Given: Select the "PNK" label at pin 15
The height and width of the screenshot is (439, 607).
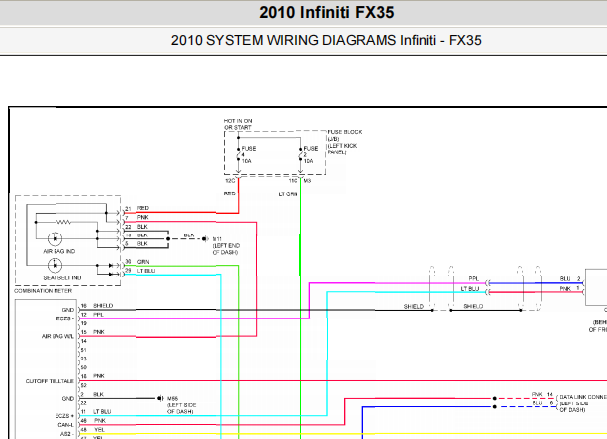Looking at the screenshot, I should click(x=99, y=332).
